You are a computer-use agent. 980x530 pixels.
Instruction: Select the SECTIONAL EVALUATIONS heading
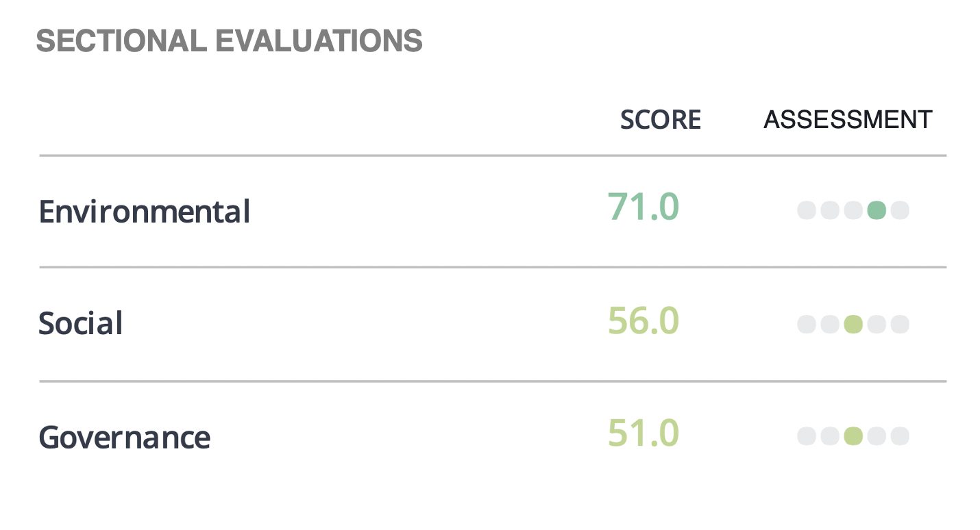[229, 41]
